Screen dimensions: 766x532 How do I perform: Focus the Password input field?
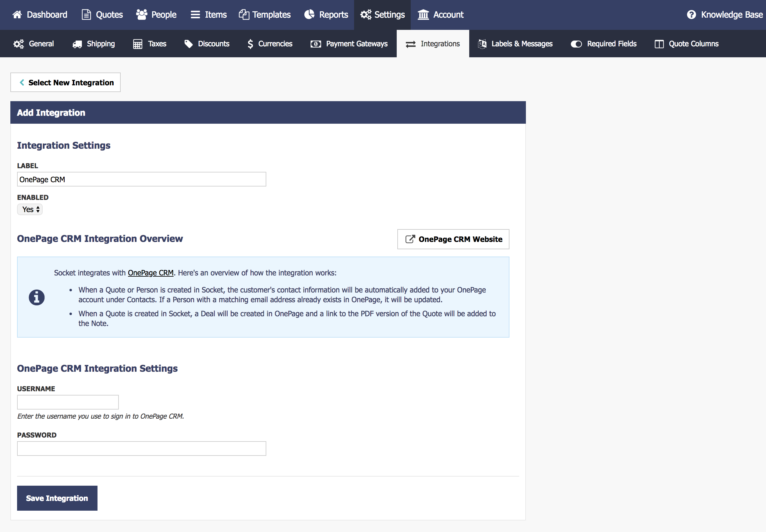(x=142, y=448)
